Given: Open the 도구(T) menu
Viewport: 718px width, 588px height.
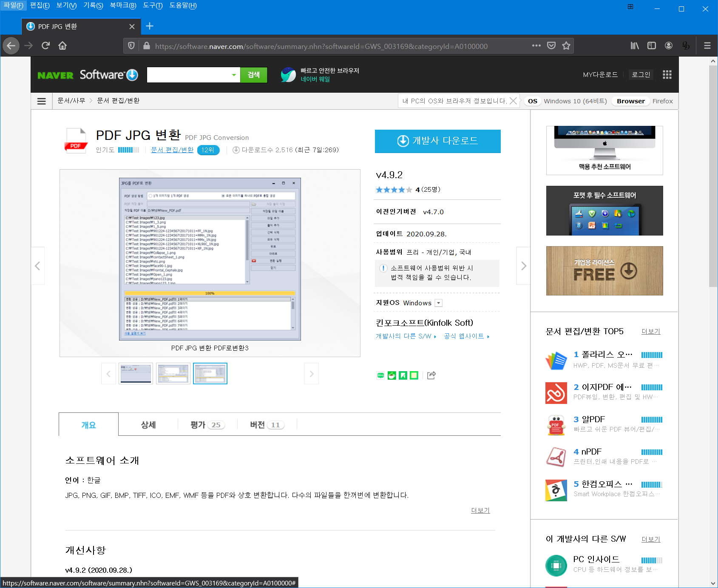Looking at the screenshot, I should click(x=153, y=6).
